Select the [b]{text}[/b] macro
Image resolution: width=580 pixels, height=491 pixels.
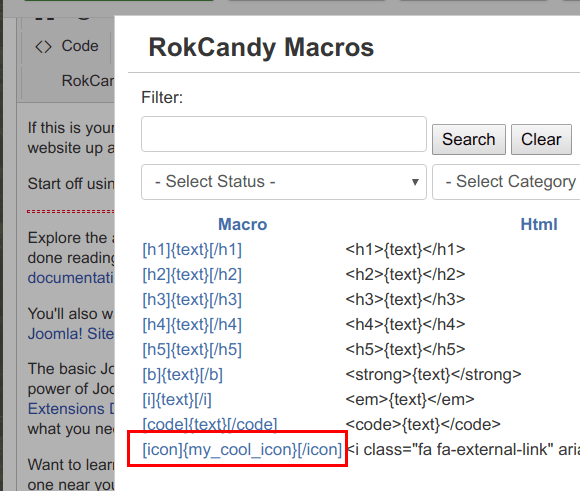[183, 375]
